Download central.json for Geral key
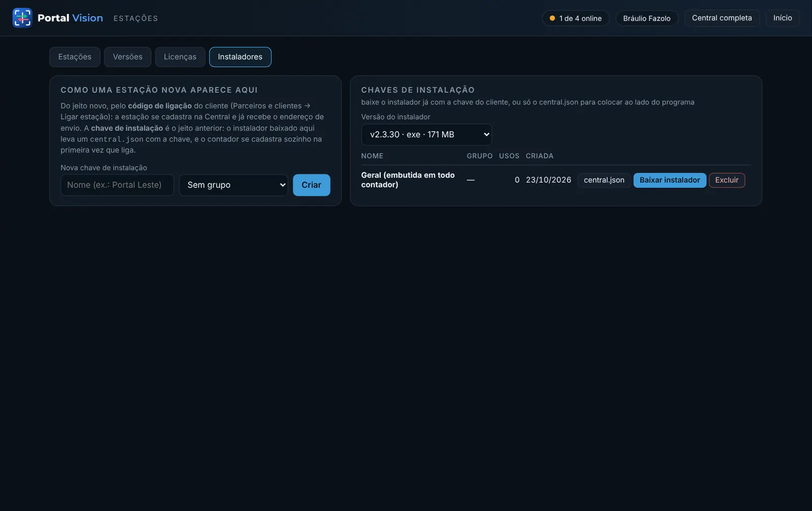 point(604,180)
